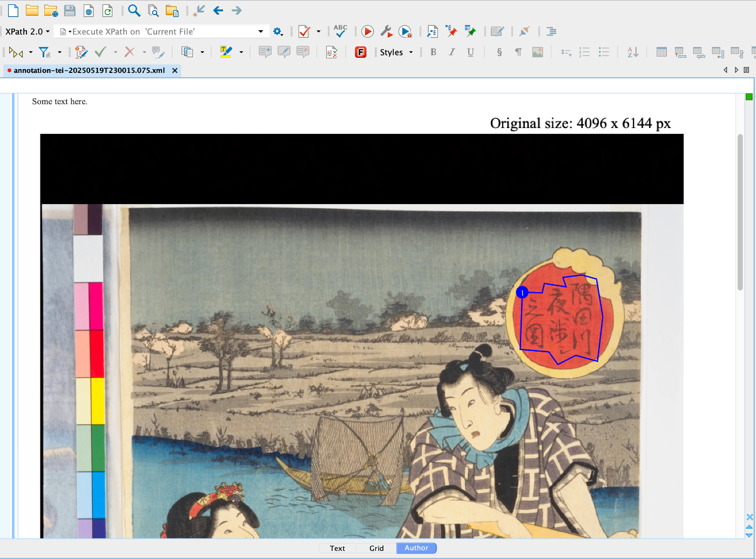The image size is (756, 559).
Task: Accept tracked change with the green checkmark
Action: pos(100,52)
